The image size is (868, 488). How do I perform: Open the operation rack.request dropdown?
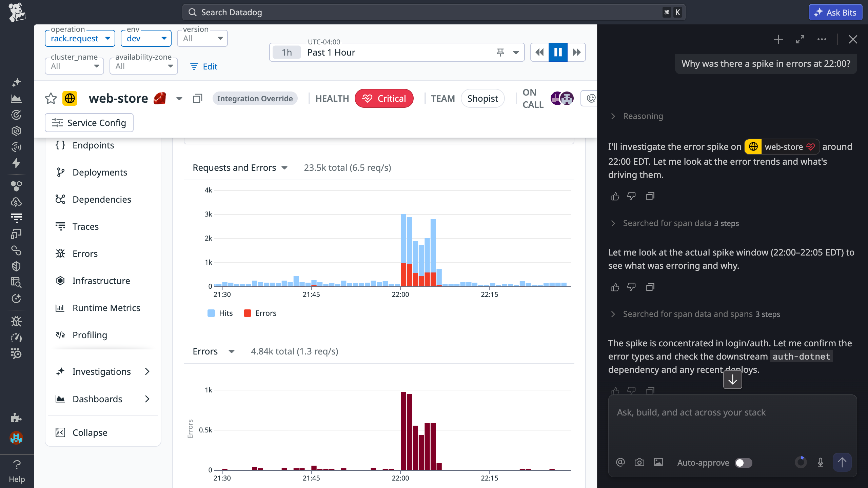click(x=80, y=38)
